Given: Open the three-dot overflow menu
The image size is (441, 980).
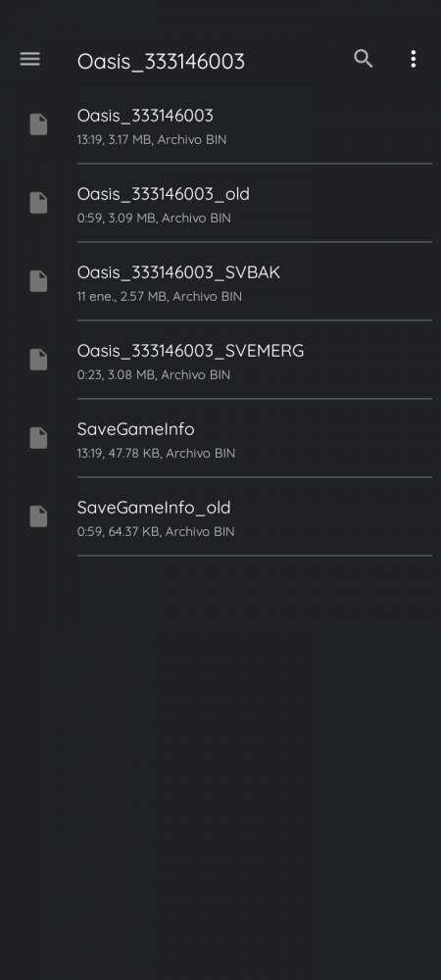Looking at the screenshot, I should point(413,59).
